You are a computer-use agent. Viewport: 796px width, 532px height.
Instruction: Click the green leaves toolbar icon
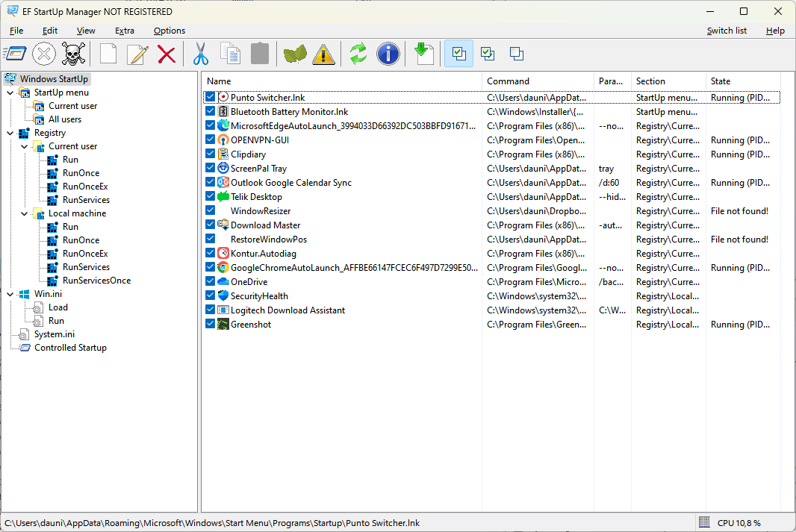point(295,54)
